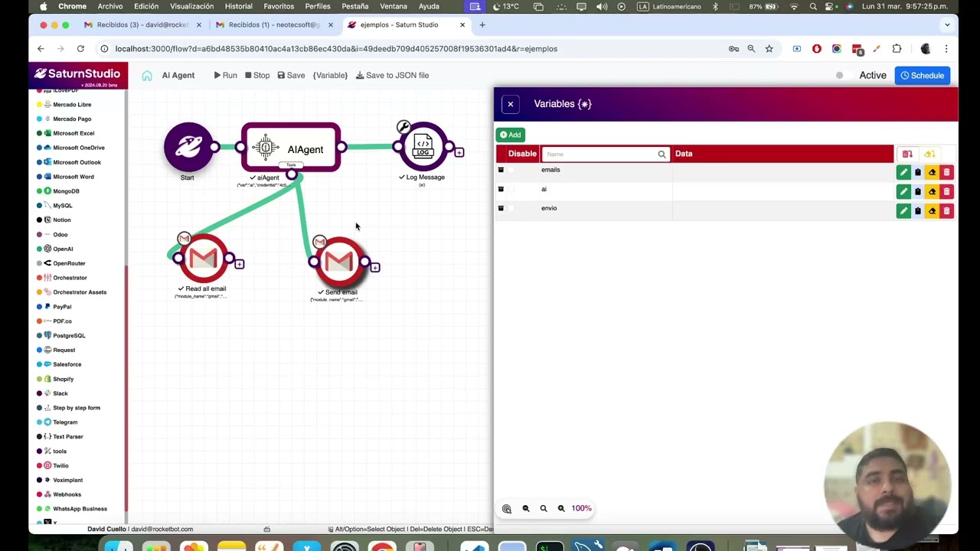Click the Start node rocket icon
The width and height of the screenshot is (980, 551).
(x=188, y=147)
